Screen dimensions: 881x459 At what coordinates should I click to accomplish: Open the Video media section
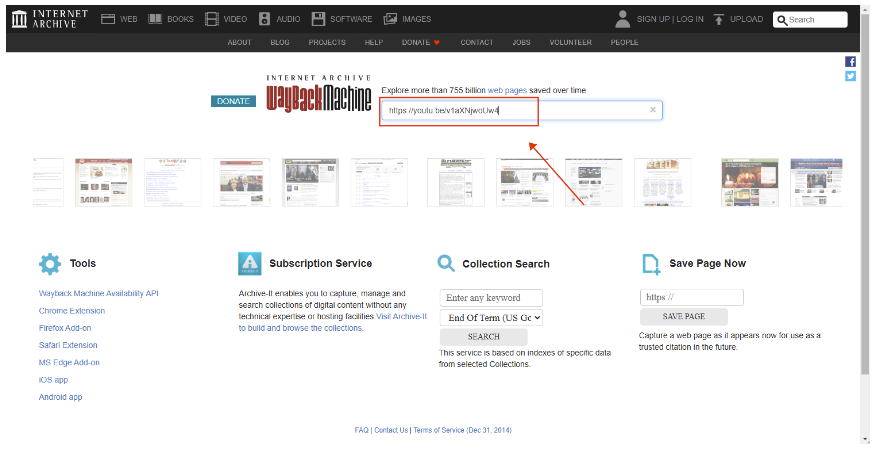click(x=226, y=19)
